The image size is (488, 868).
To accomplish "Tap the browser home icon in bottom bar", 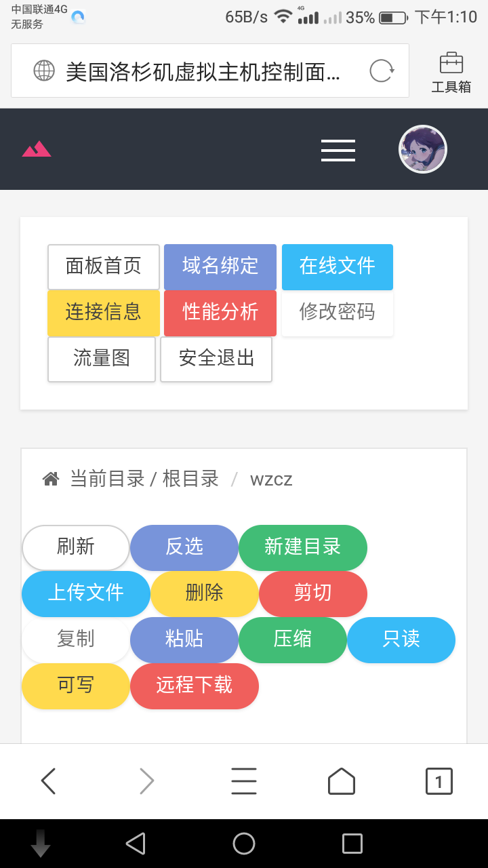I will tap(341, 781).
